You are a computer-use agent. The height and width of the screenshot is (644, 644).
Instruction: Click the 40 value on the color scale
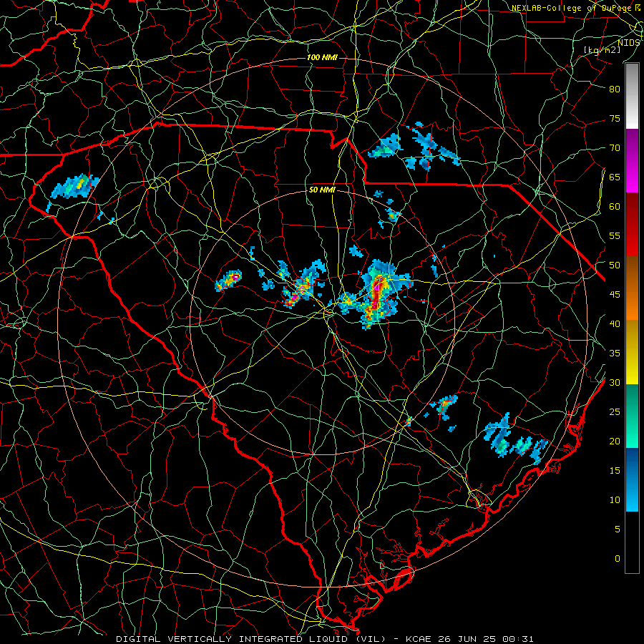coord(615,324)
